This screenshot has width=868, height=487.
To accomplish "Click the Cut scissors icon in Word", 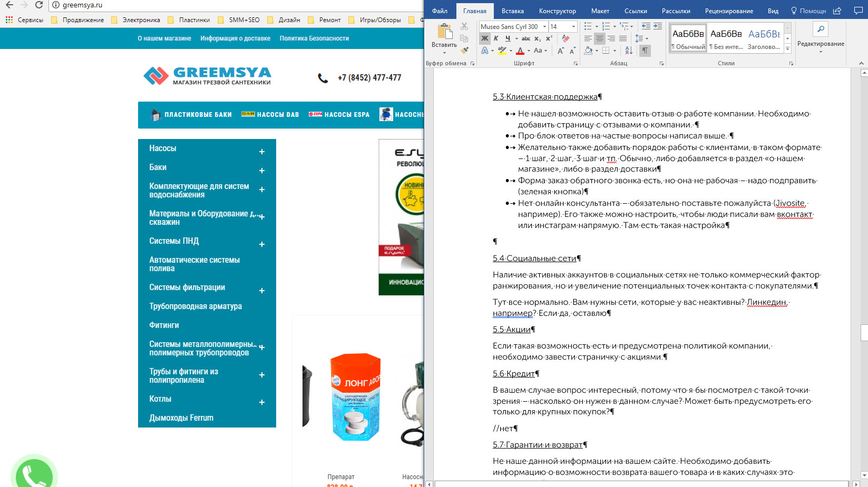I will tap(464, 26).
